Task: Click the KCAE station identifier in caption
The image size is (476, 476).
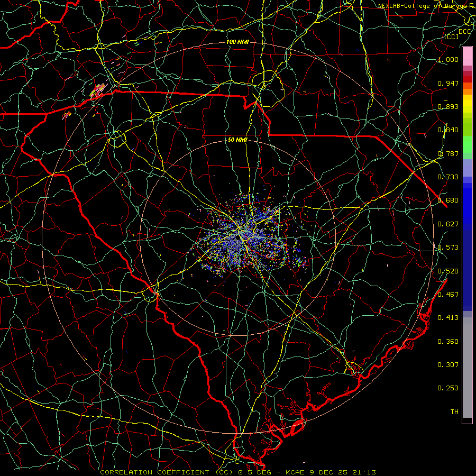Action: [295, 472]
